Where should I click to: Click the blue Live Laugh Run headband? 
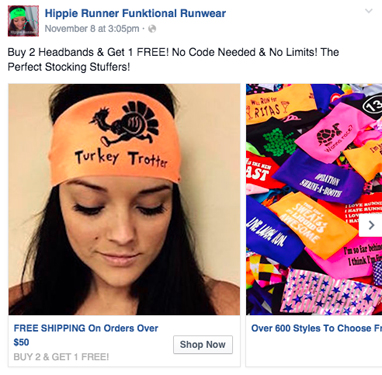(272, 232)
